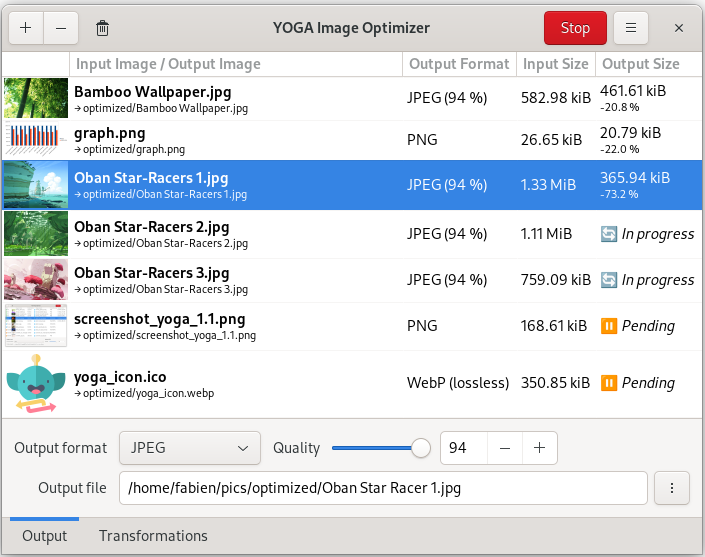Click the trash clear-all icon
This screenshot has height=557, width=705.
(x=102, y=28)
